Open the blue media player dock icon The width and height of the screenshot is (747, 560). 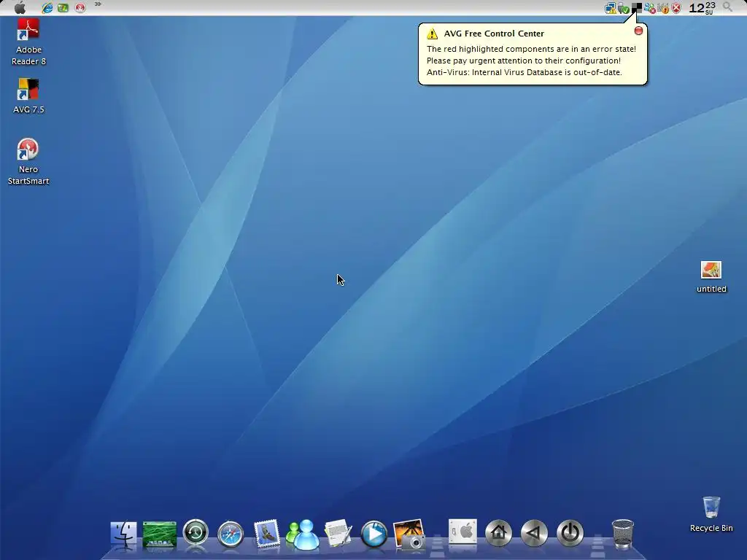click(x=374, y=534)
